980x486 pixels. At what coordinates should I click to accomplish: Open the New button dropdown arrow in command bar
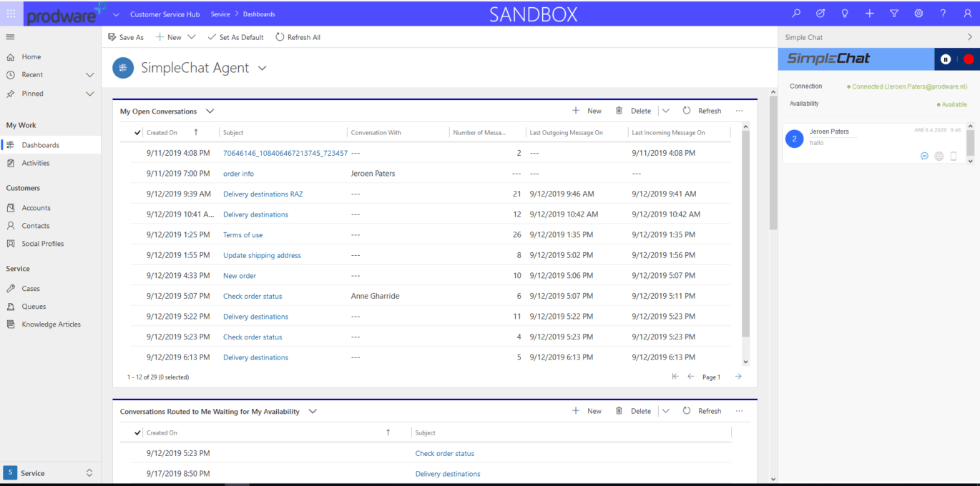(x=192, y=37)
